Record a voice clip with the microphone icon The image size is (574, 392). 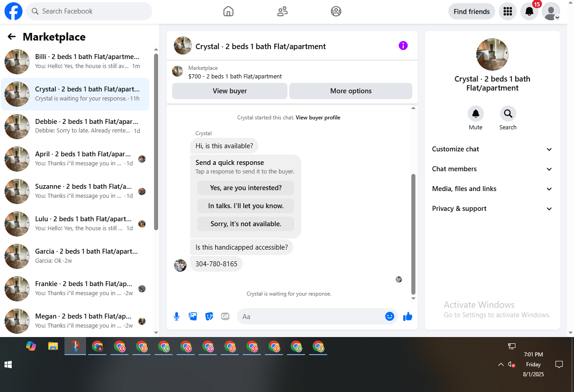177,316
